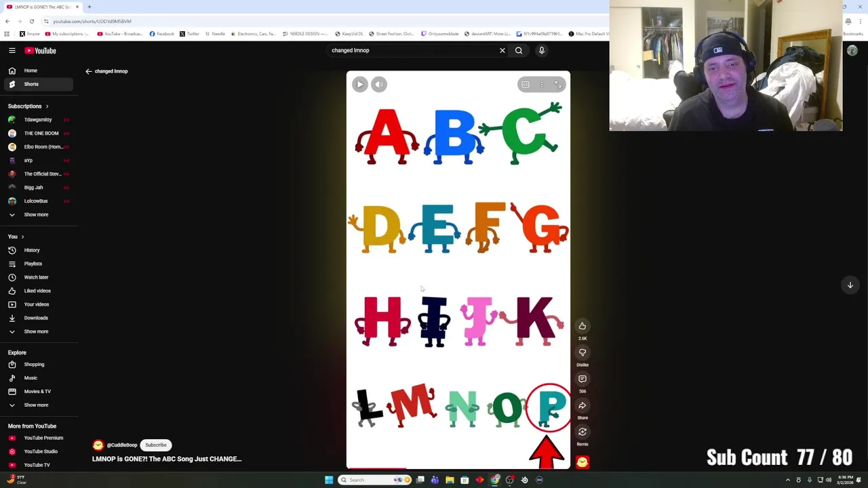Open a new browser tab

pos(89,7)
